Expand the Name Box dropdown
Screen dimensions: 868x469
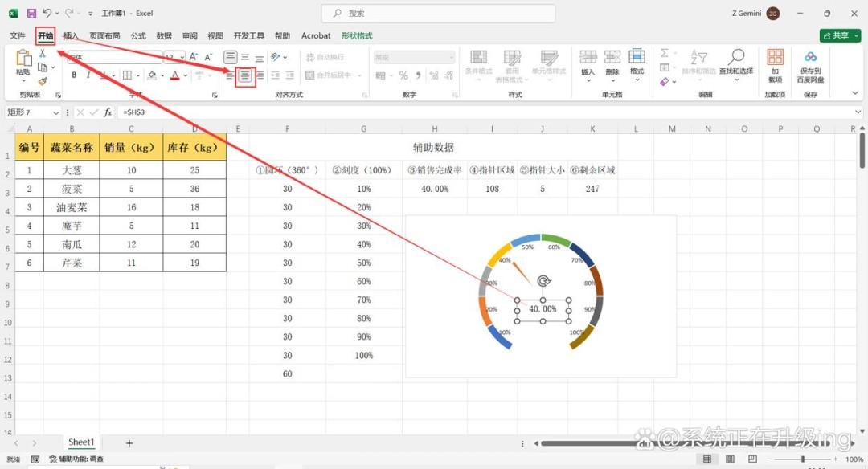point(56,112)
